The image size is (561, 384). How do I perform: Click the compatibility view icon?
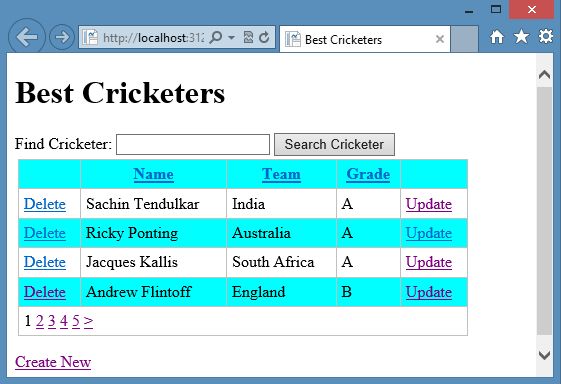tap(248, 37)
